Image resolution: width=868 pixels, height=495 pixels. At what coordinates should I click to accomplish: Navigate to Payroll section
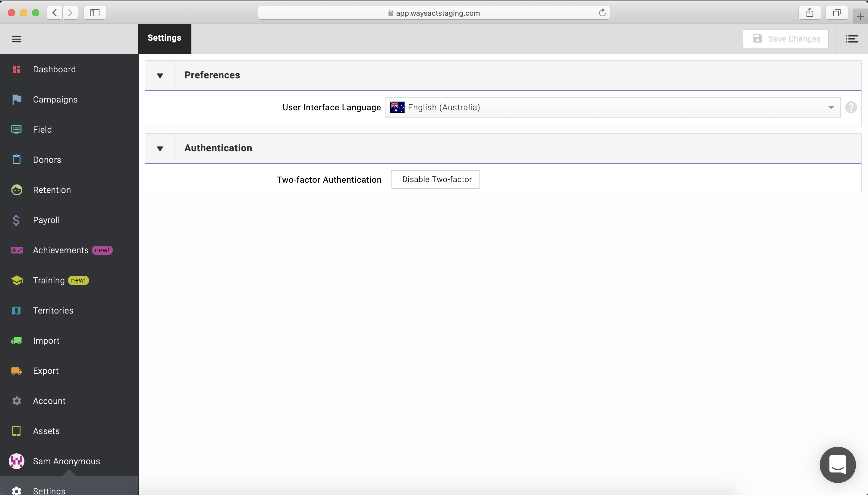tap(46, 219)
